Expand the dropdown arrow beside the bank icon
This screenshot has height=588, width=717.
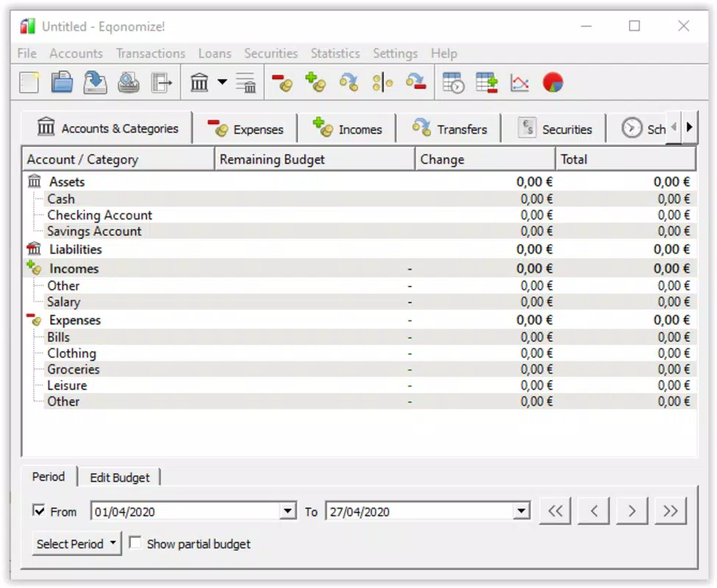[222, 82]
